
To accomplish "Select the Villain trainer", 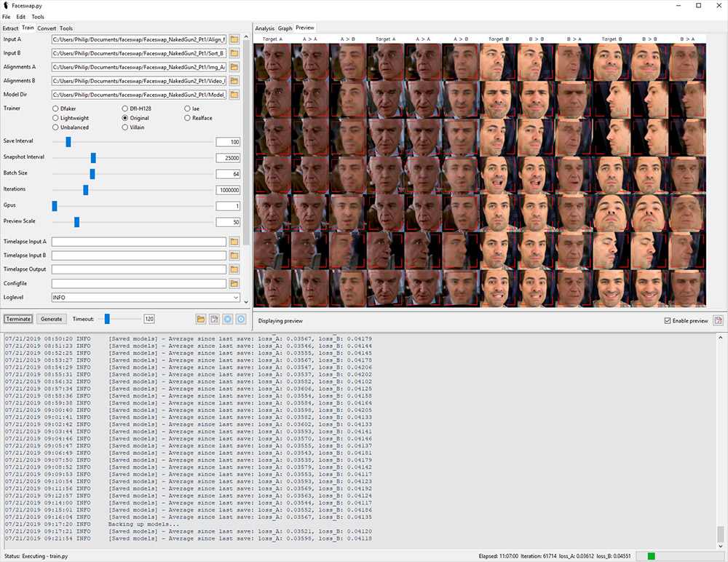I will (x=132, y=127).
